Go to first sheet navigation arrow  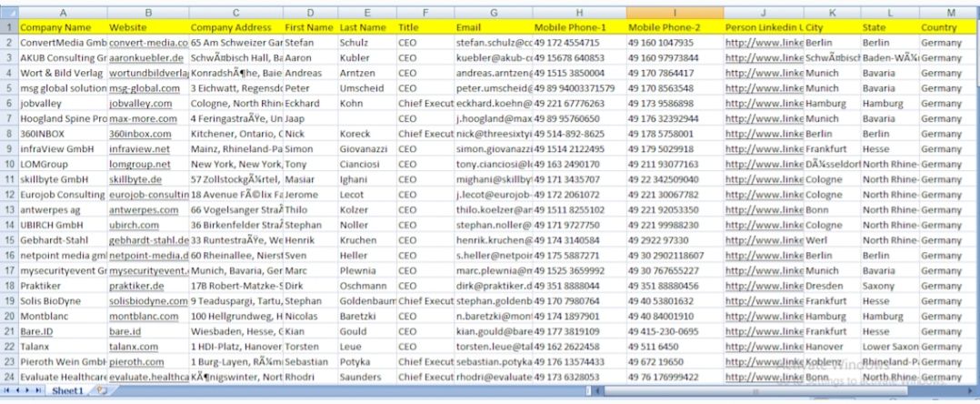7,390
